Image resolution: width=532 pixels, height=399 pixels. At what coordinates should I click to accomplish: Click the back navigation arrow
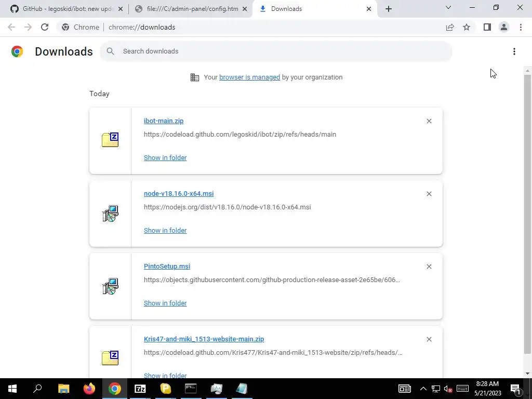point(11,27)
